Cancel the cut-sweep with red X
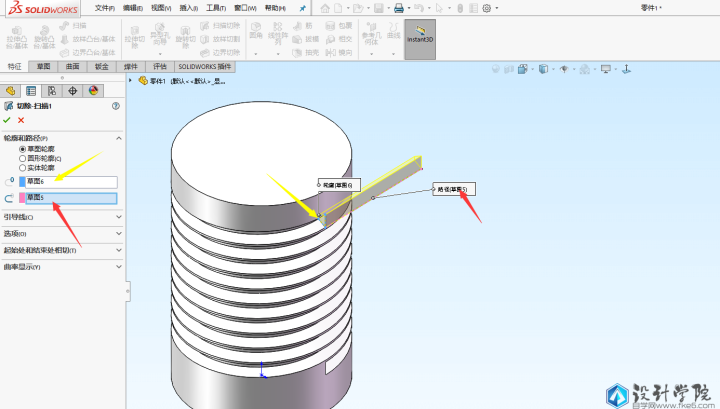Image resolution: width=720 pixels, height=409 pixels. (x=21, y=120)
